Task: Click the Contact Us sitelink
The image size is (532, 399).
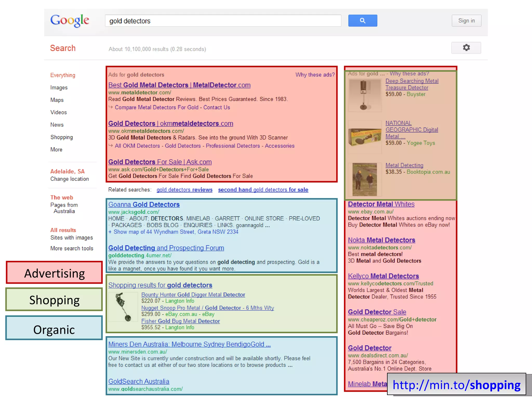Action: (x=217, y=107)
